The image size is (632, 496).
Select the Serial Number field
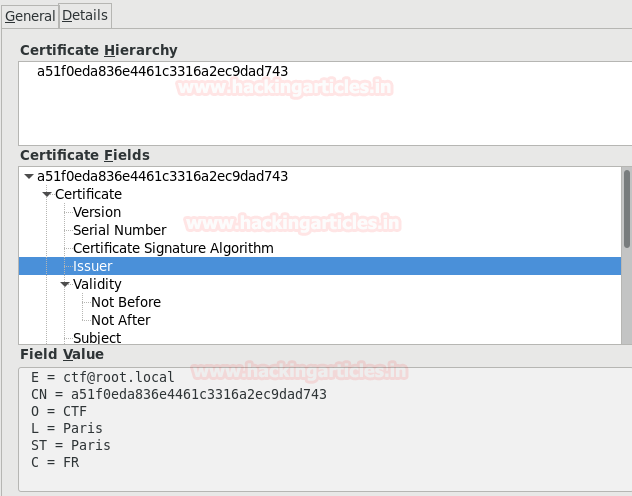click(x=119, y=231)
